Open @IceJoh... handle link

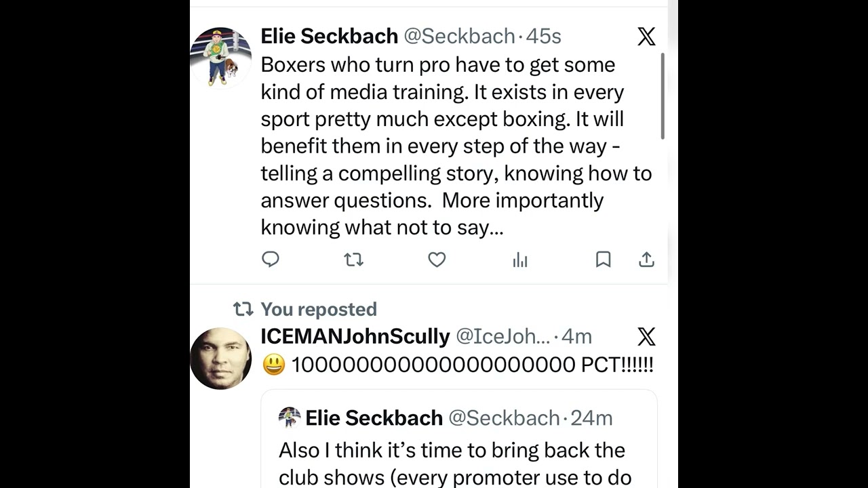coord(502,337)
